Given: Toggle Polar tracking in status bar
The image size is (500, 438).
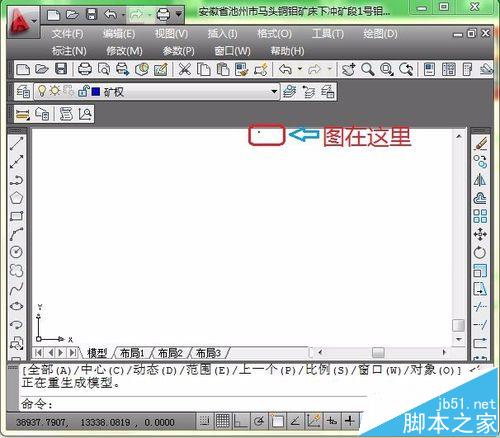Looking at the screenshot, I should 259,421.
